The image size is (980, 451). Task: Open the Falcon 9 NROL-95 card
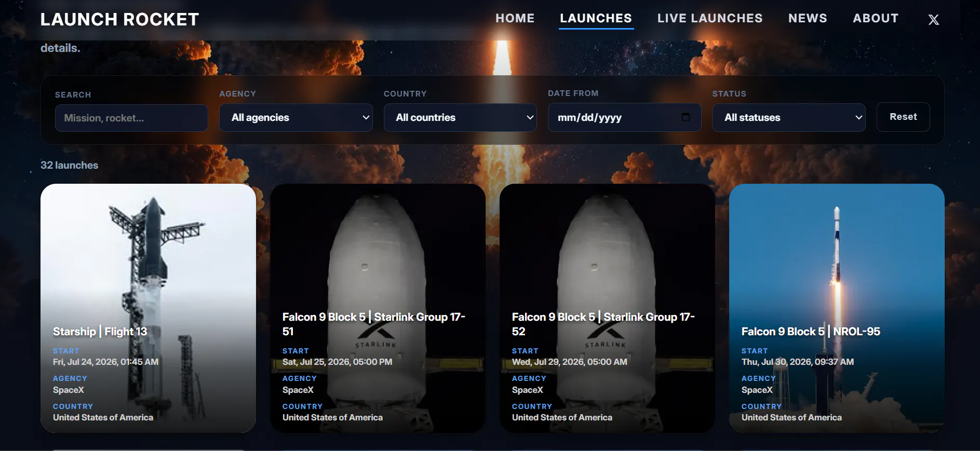tap(837, 308)
